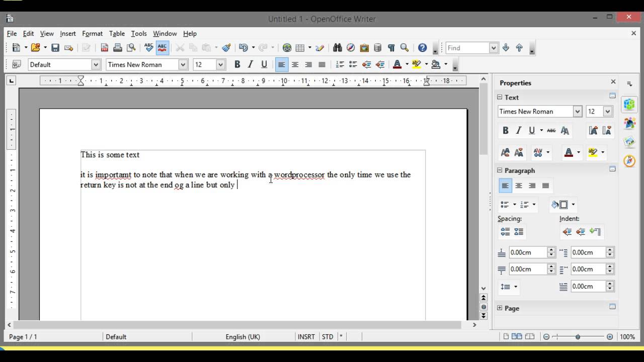Toggle Numbering On/Off in formatting toolbar
Viewport: 644px width, 362px height.
340,64
